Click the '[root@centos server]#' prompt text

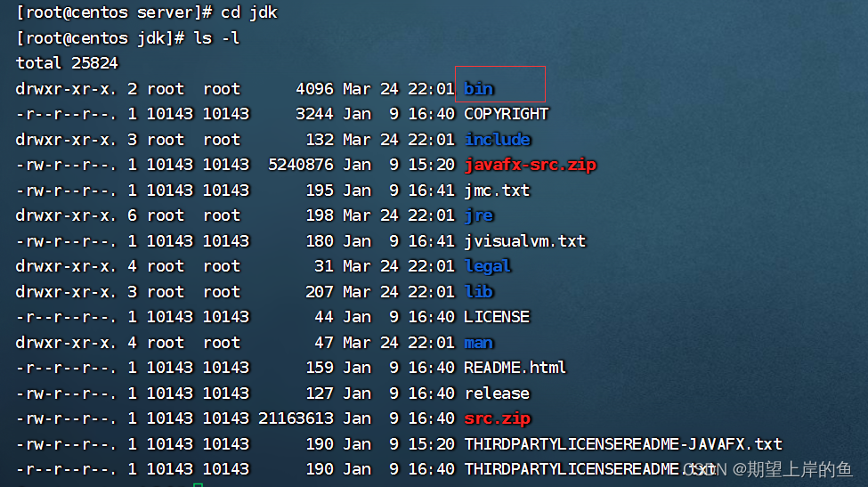114,12
